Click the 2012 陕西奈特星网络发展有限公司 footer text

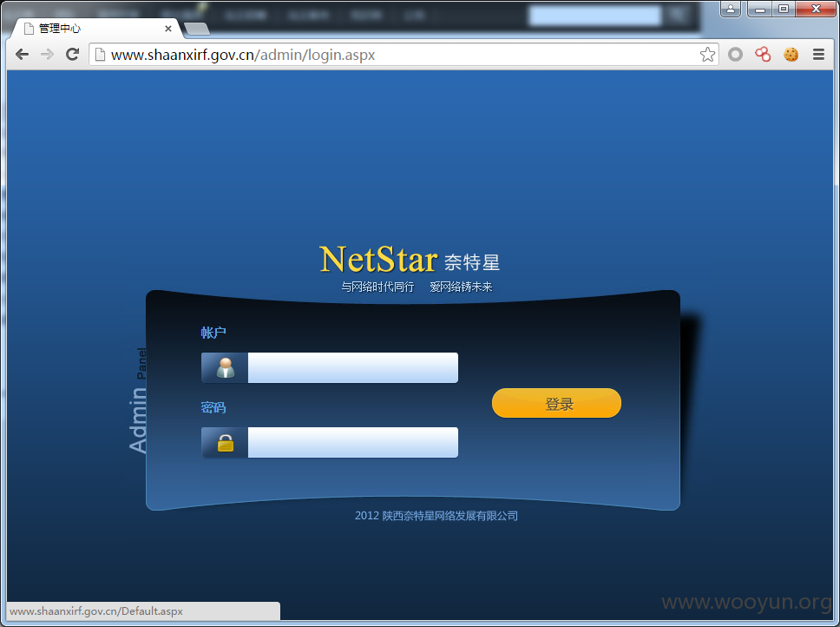point(436,516)
